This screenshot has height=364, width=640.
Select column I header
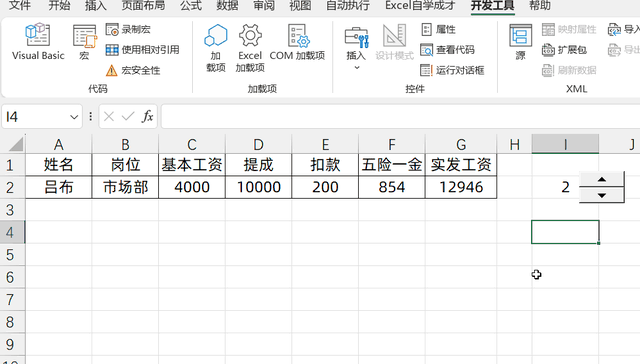tap(565, 144)
